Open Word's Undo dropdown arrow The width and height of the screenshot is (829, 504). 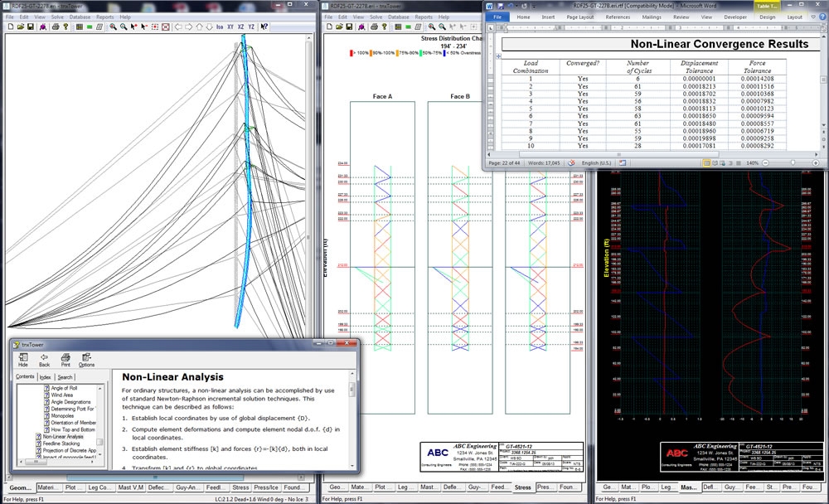point(517,6)
